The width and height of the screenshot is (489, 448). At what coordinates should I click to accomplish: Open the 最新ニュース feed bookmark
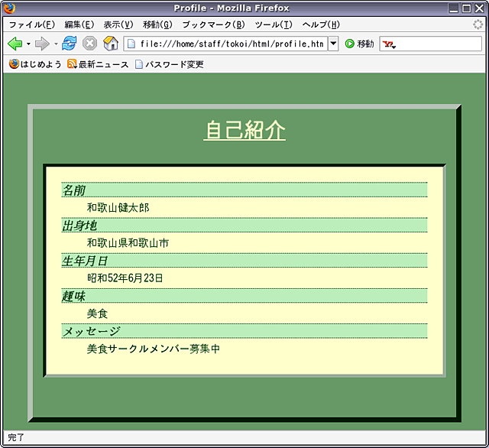click(98, 64)
